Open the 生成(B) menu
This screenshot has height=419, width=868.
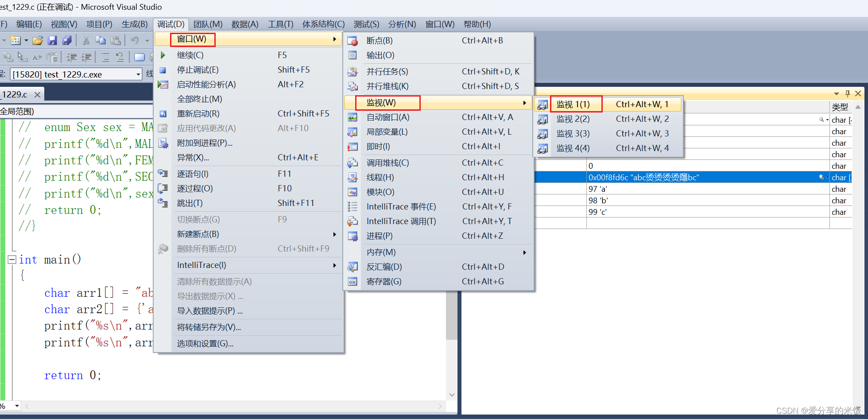(135, 24)
